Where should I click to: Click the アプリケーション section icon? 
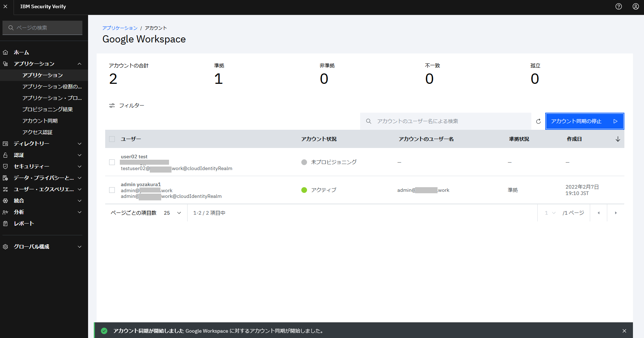pos(5,64)
